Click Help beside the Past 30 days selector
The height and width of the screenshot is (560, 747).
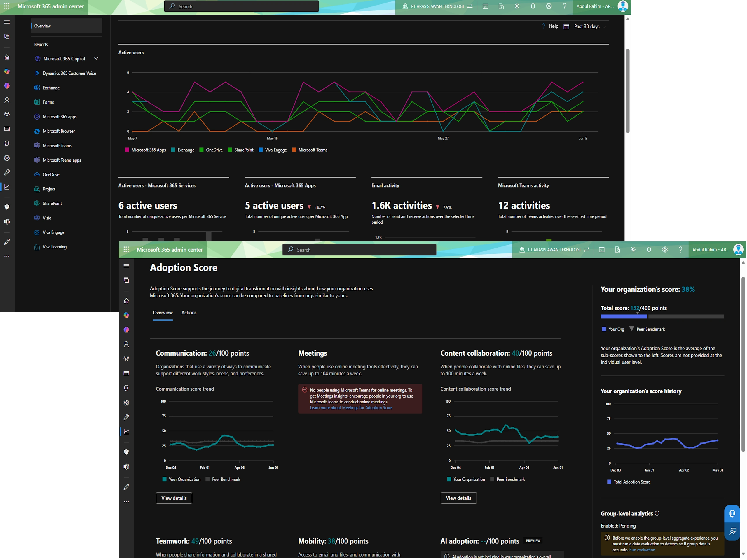(x=550, y=26)
